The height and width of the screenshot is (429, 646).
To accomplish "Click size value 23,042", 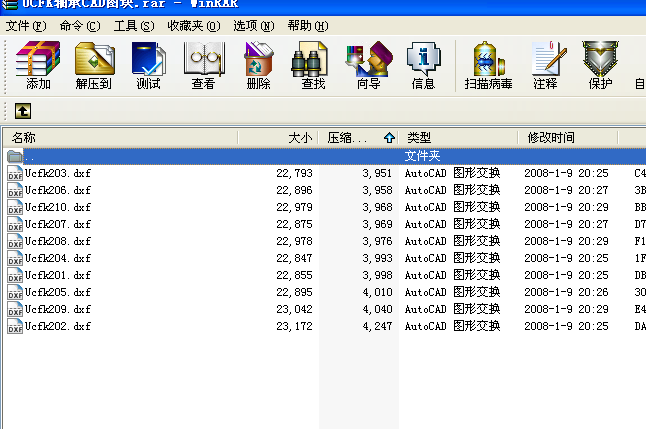I will pos(294,309).
